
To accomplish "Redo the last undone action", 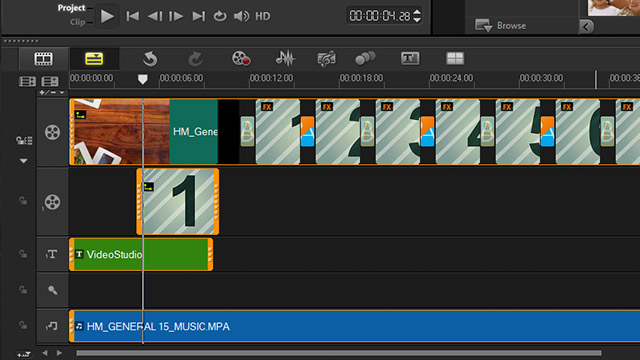I will pos(196,59).
